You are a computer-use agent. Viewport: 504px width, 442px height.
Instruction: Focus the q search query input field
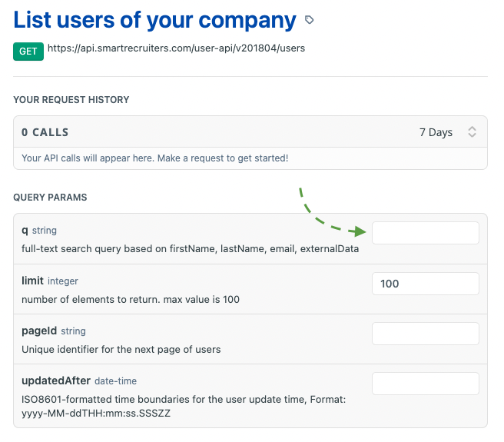point(426,233)
